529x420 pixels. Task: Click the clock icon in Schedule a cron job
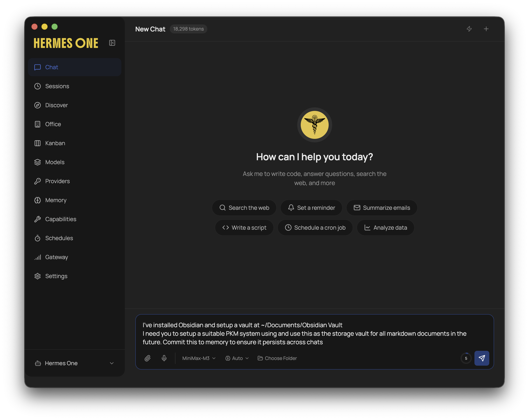tap(288, 227)
